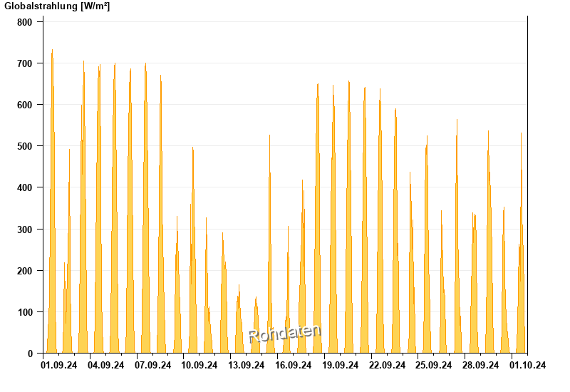Click the y-axis label "0"
Screen dimensions: 570x392
coord(30,354)
